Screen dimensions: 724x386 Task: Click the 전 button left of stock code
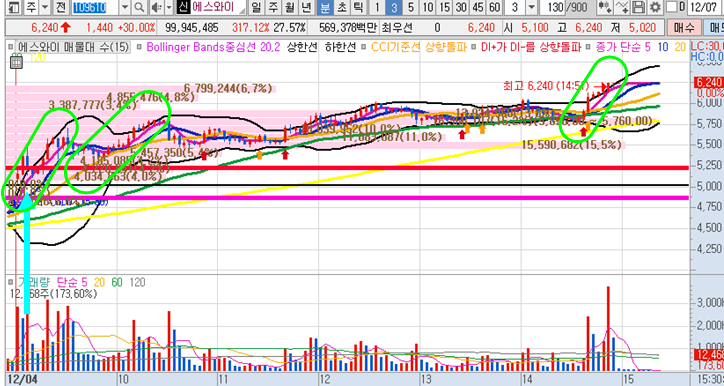click(x=60, y=7)
